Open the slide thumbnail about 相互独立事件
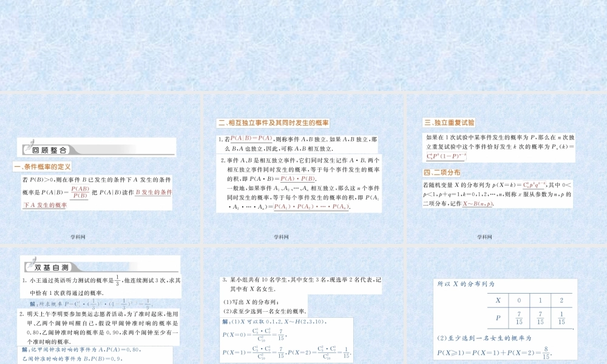The image size is (607, 364). pyautogui.click(x=303, y=169)
